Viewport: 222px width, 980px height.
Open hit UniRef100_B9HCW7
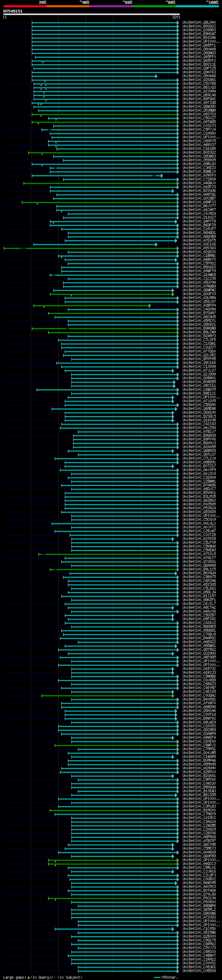pos(199,34)
